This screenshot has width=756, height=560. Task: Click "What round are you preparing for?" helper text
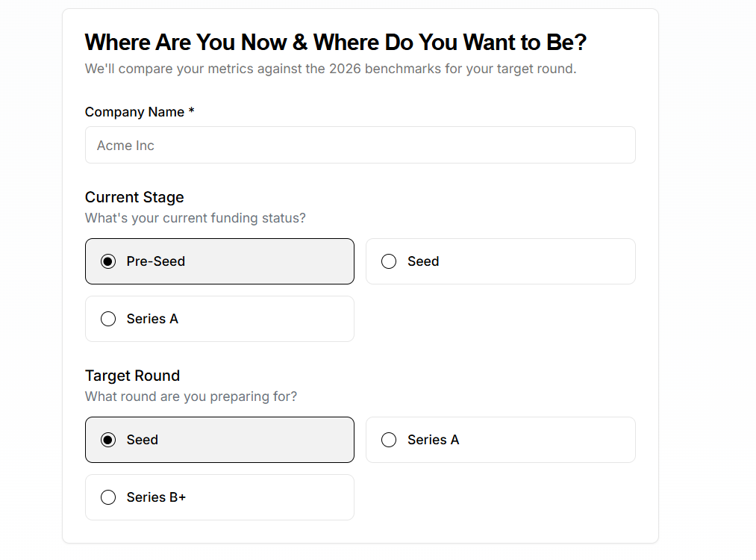click(190, 396)
